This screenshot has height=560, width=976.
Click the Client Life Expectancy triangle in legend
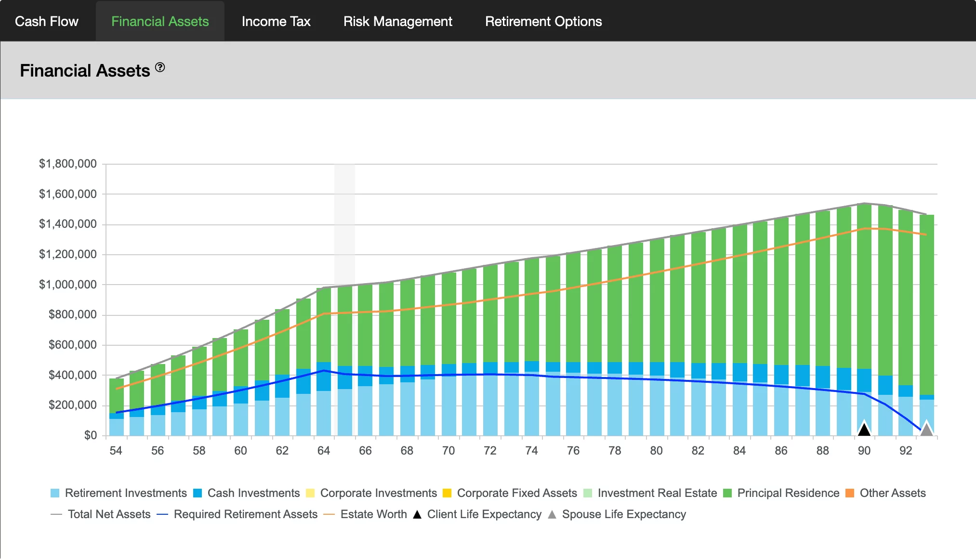click(417, 515)
